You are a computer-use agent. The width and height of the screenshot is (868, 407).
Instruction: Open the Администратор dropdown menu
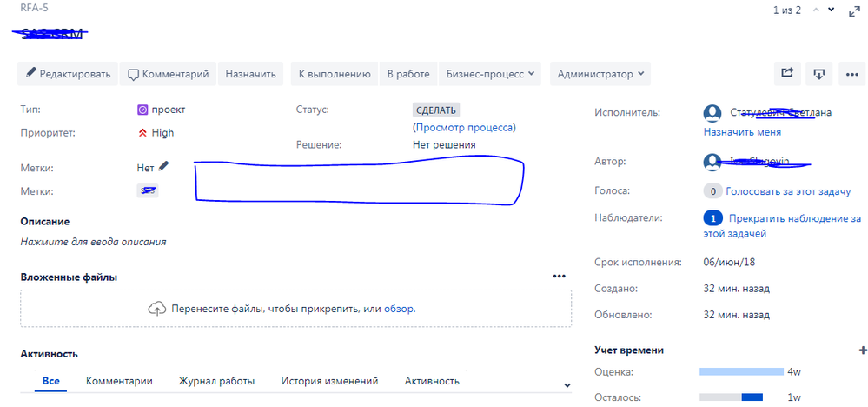600,74
